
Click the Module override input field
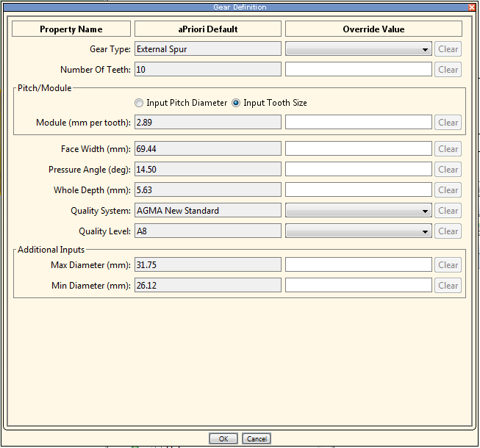pyautogui.click(x=358, y=123)
